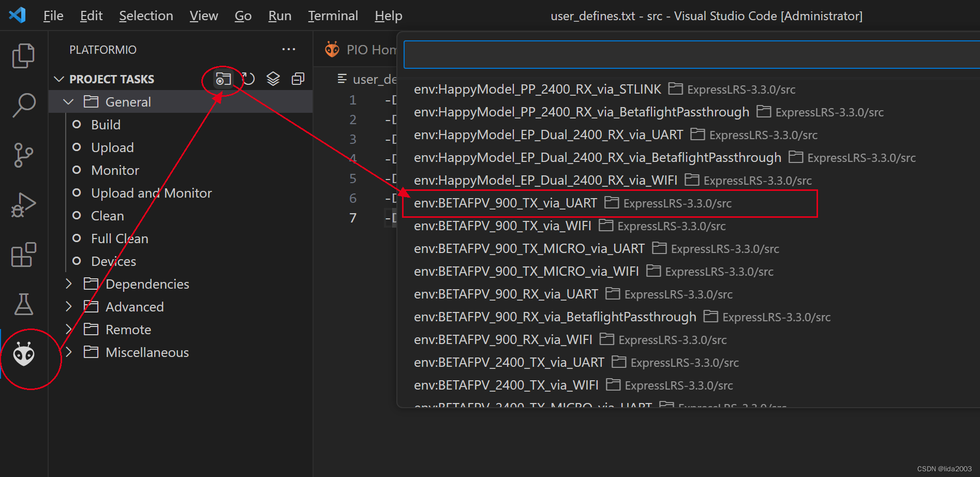The image size is (980, 477).
Task: Select env:BETAFPV_900_TX_via_UART
Action: (x=689, y=203)
